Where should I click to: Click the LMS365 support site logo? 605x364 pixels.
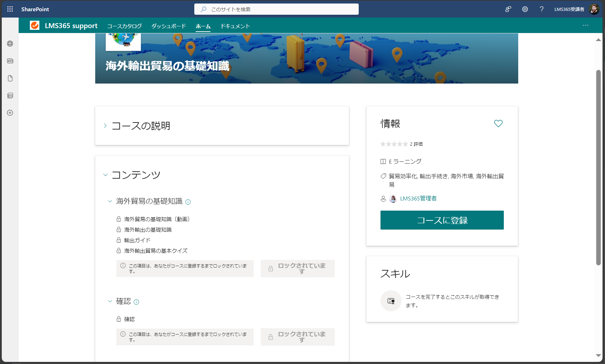(35, 25)
